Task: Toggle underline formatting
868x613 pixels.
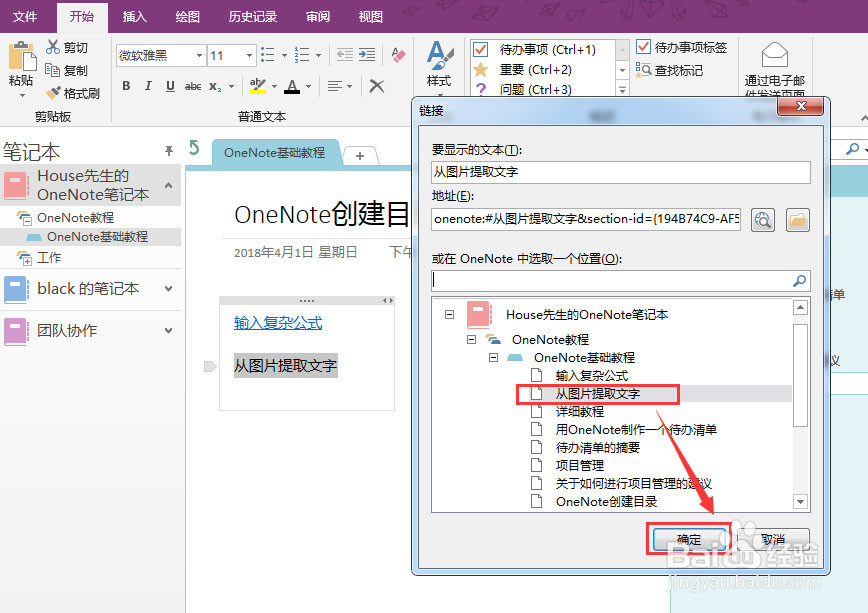Action: (x=170, y=86)
